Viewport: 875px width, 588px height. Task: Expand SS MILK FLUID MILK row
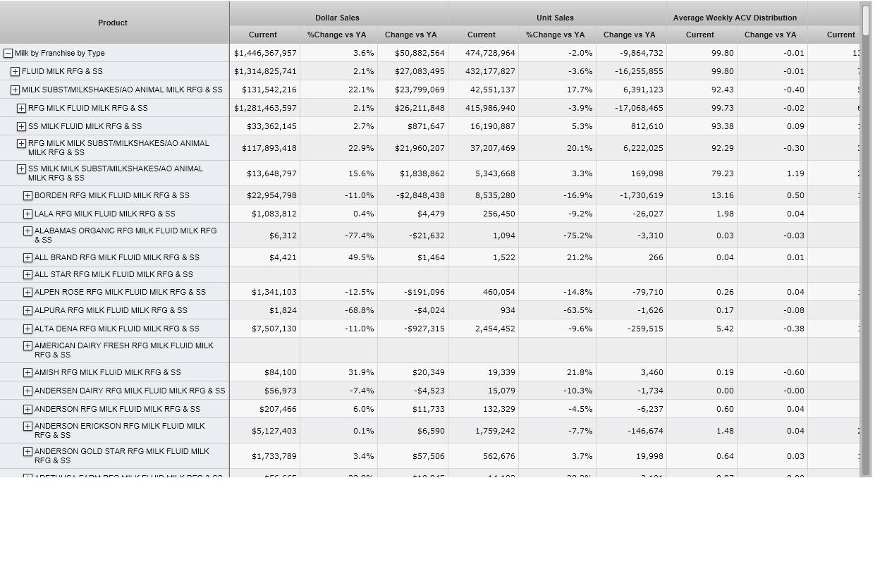(21, 127)
